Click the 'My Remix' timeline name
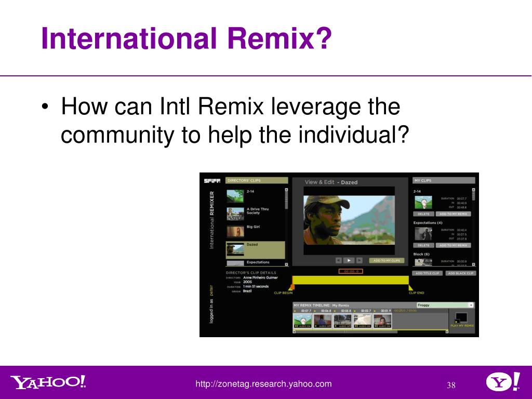 tap(340, 305)
